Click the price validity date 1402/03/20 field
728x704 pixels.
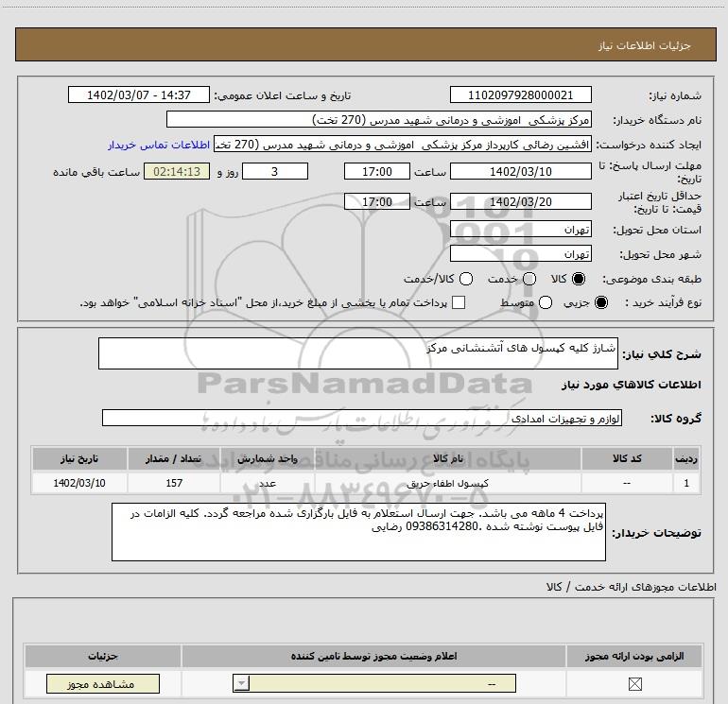tap(520, 201)
